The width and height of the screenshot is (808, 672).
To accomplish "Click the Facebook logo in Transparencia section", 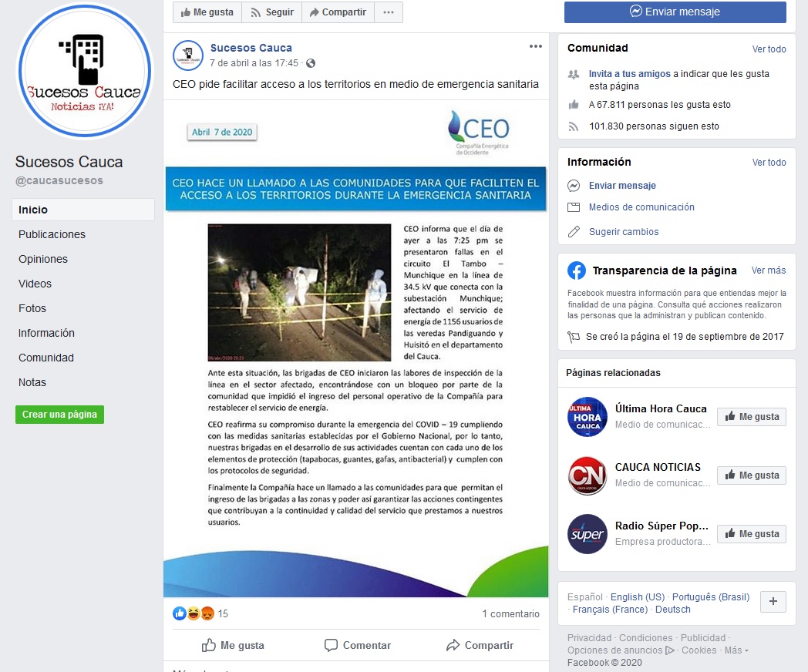I will (577, 270).
